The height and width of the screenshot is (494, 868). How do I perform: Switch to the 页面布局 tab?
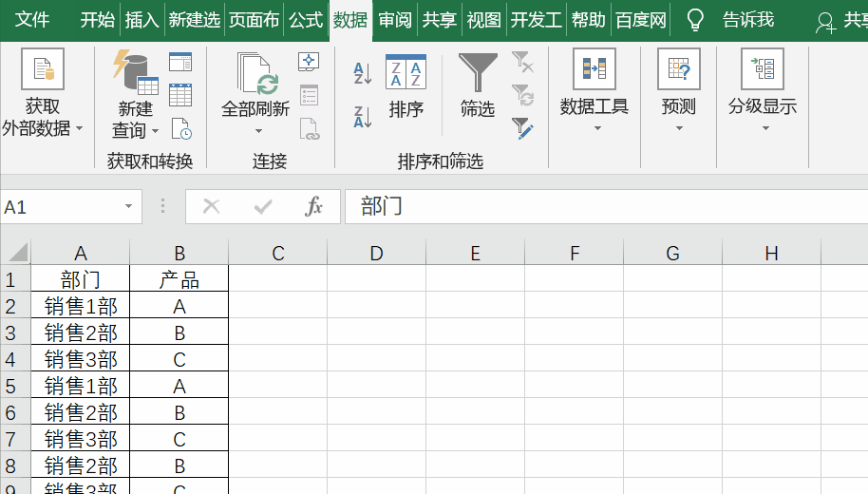(255, 20)
